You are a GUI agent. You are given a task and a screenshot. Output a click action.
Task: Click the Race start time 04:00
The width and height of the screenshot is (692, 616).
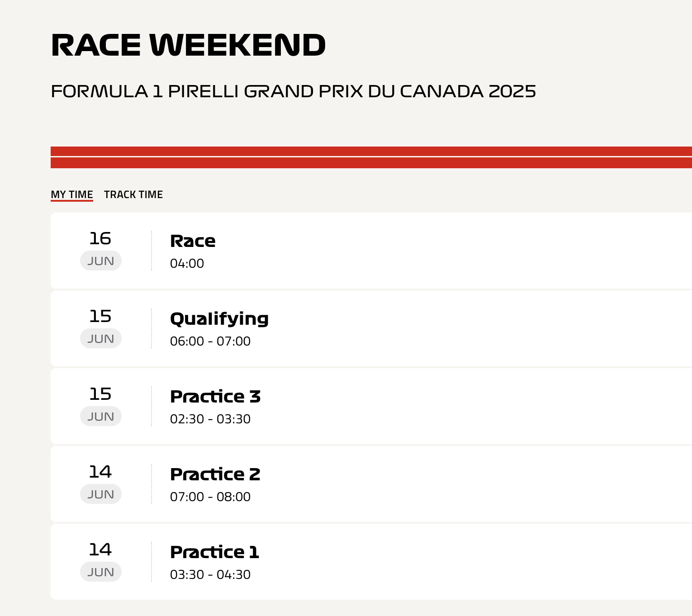click(x=187, y=264)
